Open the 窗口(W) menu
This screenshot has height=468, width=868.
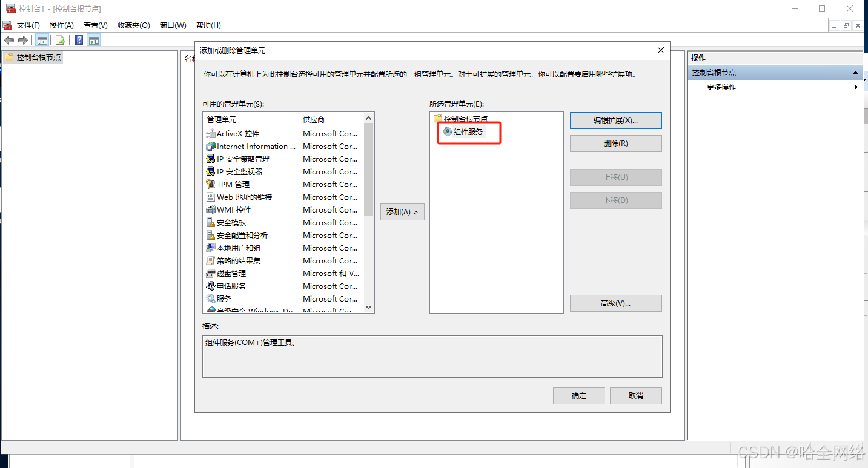[x=173, y=25]
